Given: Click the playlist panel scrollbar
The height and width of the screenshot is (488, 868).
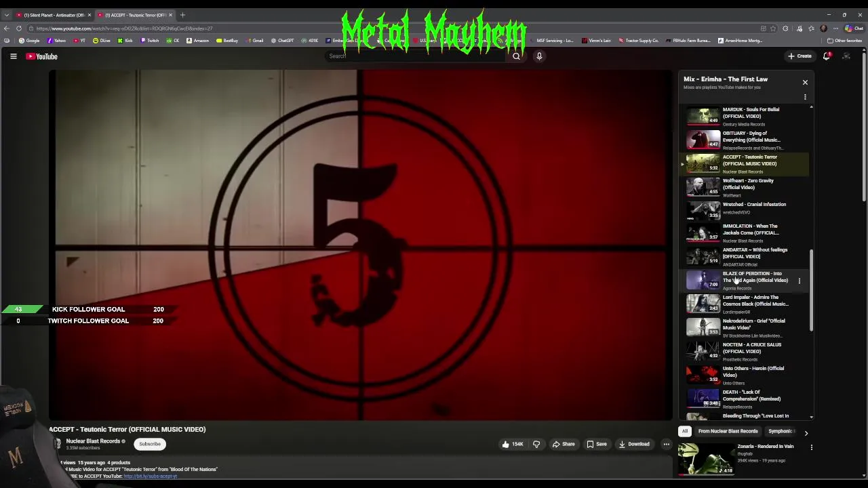Looking at the screenshot, I should (811, 290).
